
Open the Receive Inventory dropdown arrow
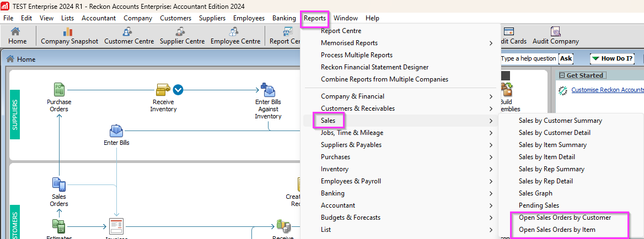click(x=178, y=89)
